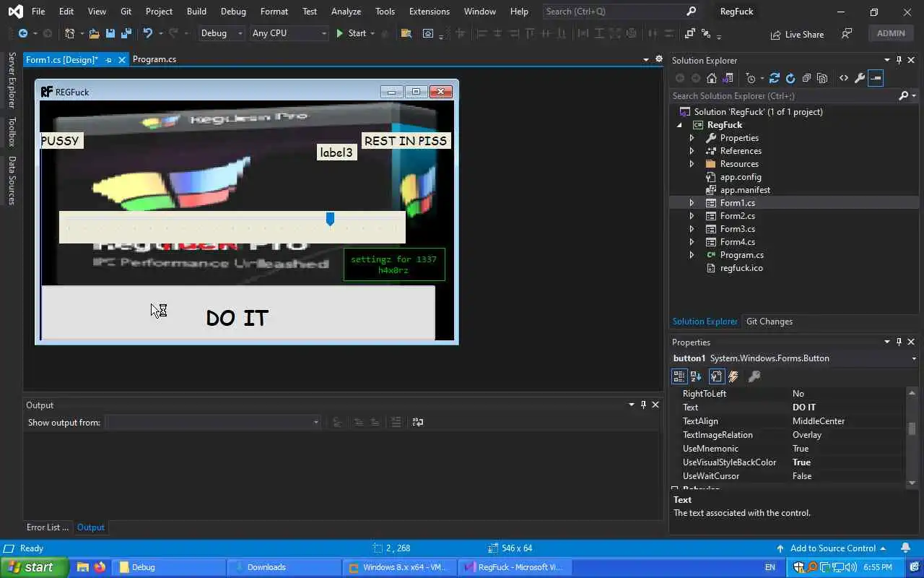Click the New Project toolbar icon

click(69, 33)
